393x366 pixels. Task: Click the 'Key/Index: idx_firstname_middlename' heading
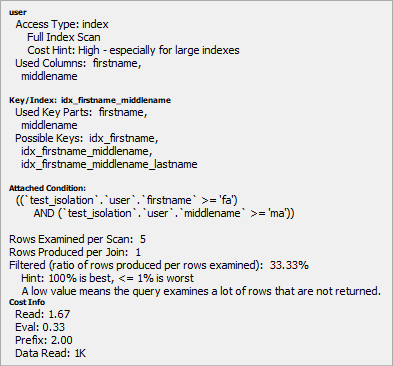90,100
